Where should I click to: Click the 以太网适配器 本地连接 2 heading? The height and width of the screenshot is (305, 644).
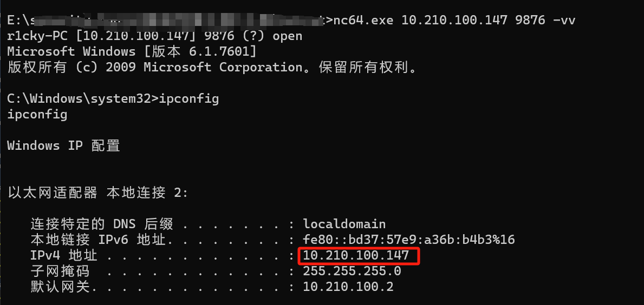97,193
